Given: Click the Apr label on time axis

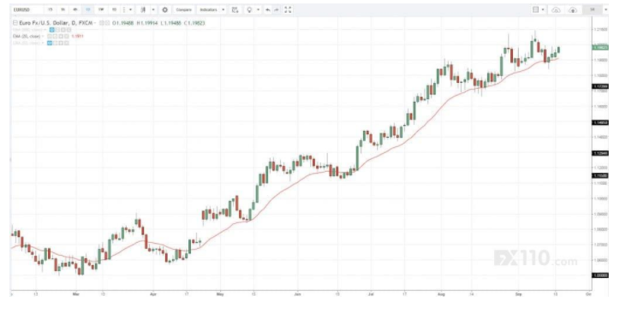Looking at the screenshot, I should click(x=153, y=294).
